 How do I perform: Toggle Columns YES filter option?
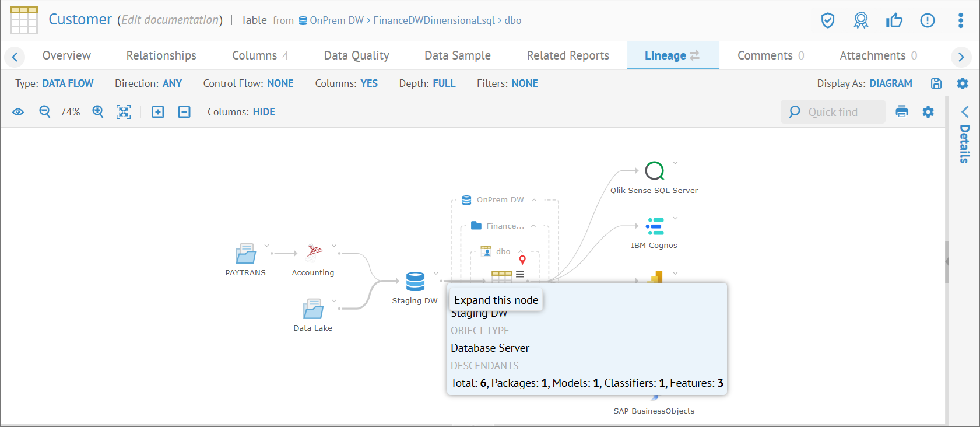pyautogui.click(x=368, y=83)
